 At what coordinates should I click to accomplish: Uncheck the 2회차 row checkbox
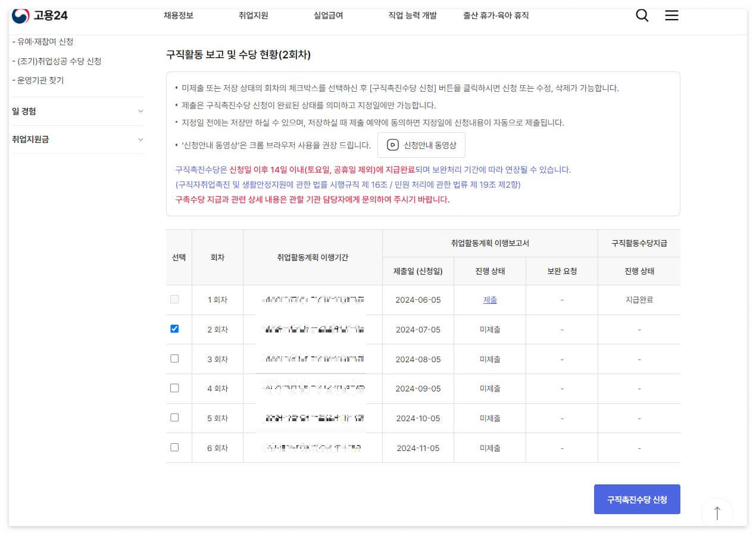[x=174, y=329]
